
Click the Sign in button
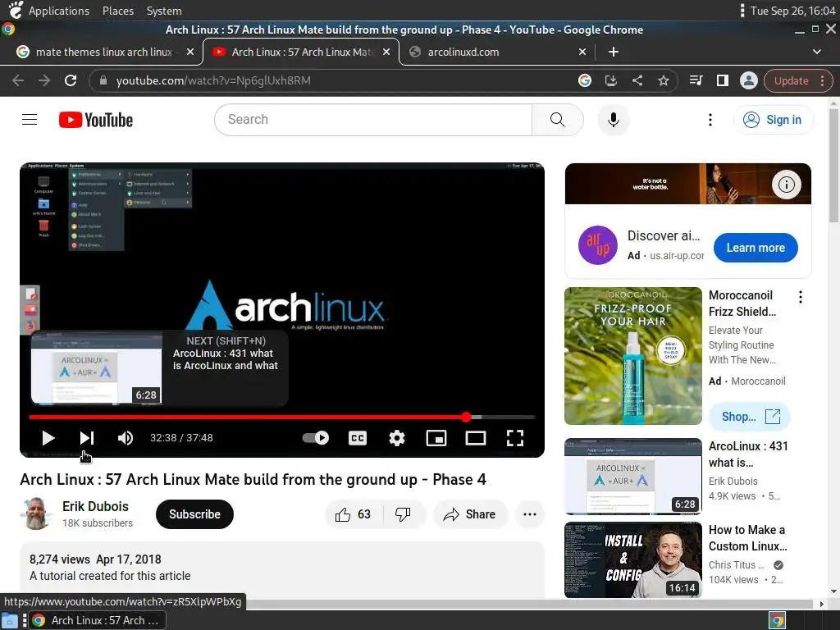coord(773,120)
